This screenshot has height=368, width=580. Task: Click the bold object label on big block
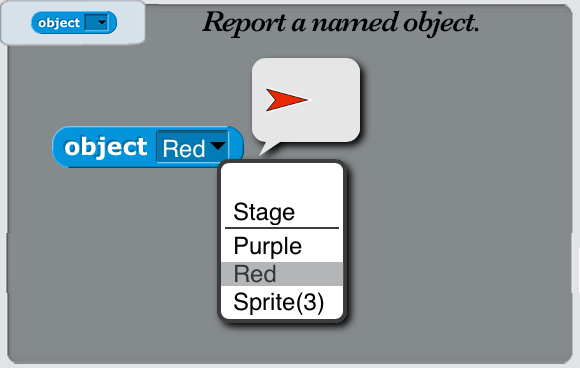[106, 148]
